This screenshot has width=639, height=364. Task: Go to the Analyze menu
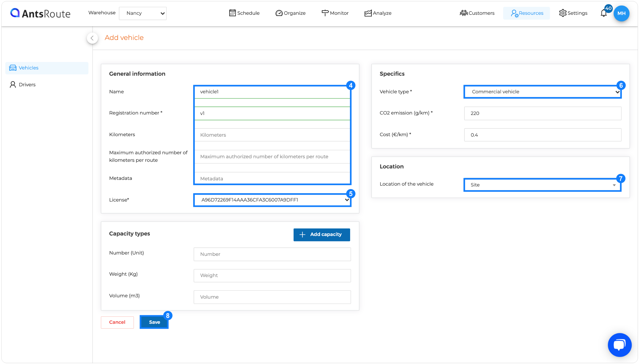[x=378, y=13]
